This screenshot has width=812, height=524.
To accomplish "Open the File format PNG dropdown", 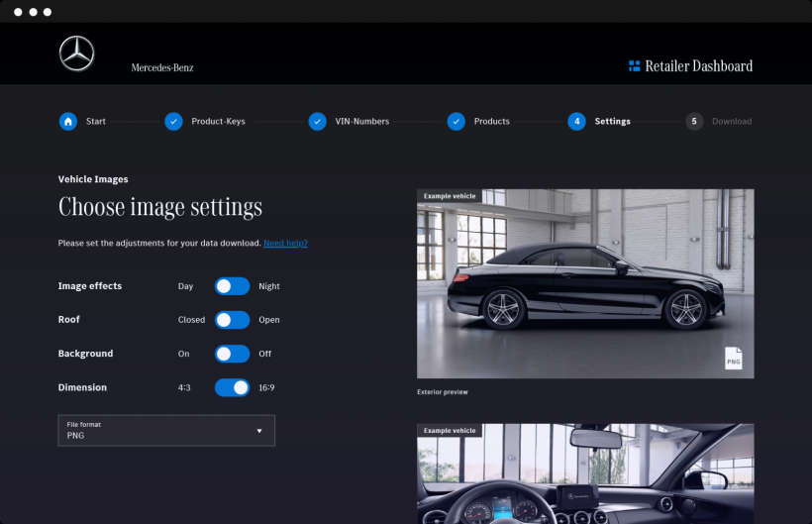I will [x=166, y=430].
